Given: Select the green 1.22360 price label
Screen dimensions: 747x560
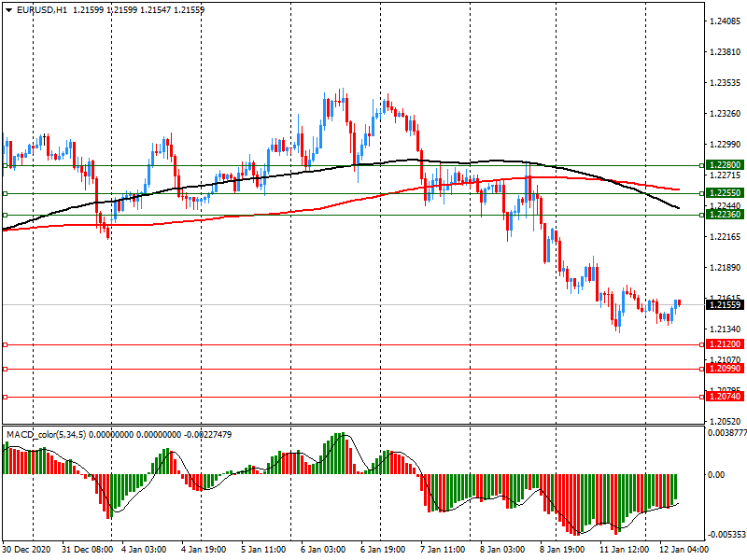Looking at the screenshot, I should tap(725, 215).
